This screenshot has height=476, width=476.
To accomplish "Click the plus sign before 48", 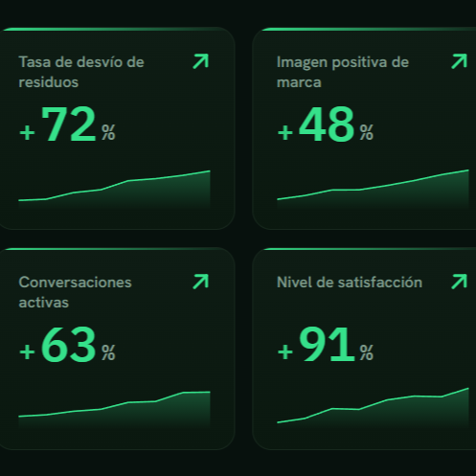I will pyautogui.click(x=285, y=132).
